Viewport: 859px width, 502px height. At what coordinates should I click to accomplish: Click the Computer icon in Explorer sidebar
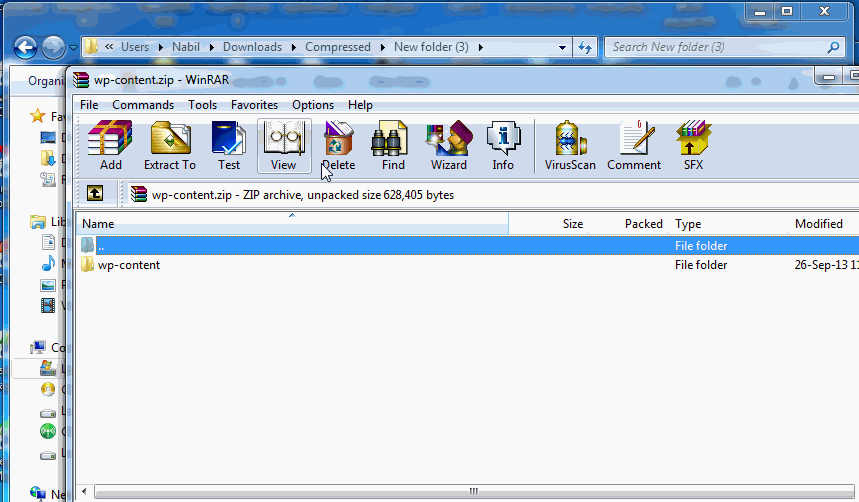(x=38, y=347)
